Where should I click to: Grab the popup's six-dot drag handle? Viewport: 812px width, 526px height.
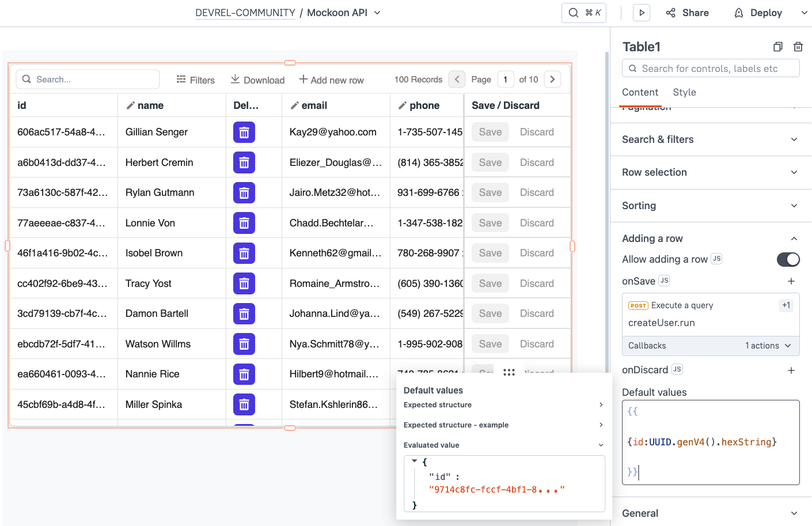pos(509,373)
